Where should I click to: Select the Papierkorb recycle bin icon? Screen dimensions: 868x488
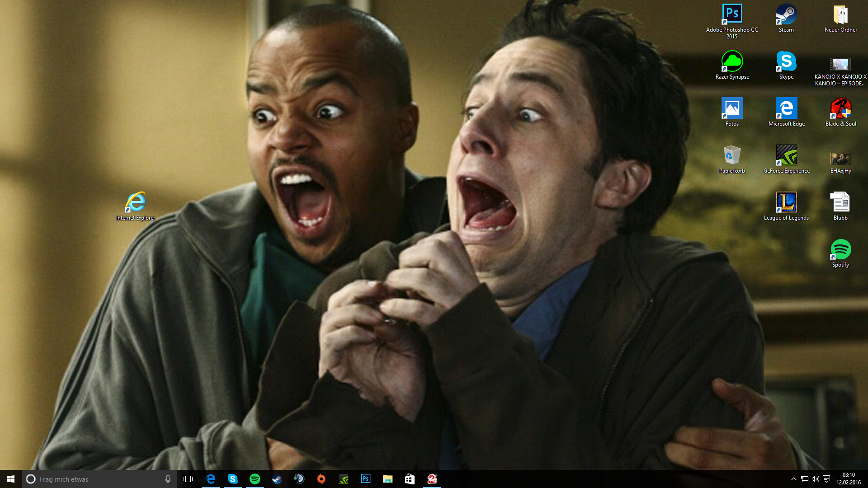[x=732, y=156]
